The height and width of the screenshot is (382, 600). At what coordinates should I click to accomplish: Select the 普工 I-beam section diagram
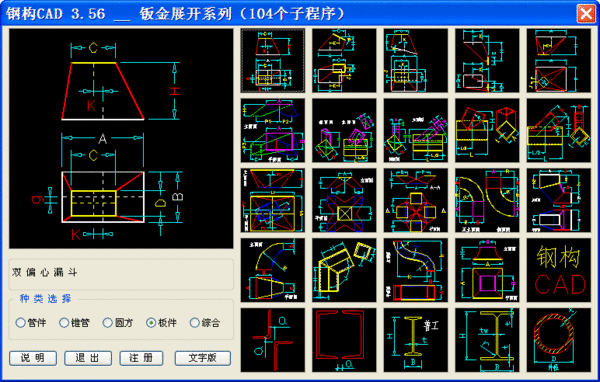tap(416, 340)
